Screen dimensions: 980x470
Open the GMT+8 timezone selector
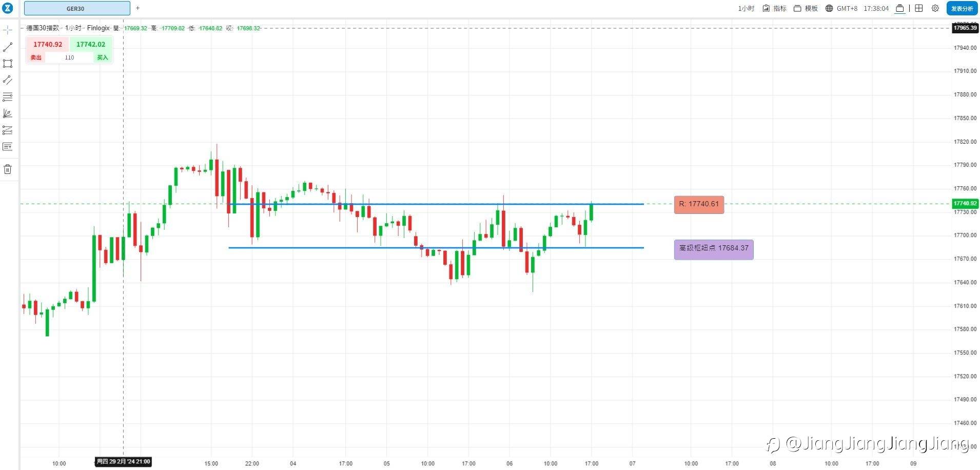click(841, 8)
